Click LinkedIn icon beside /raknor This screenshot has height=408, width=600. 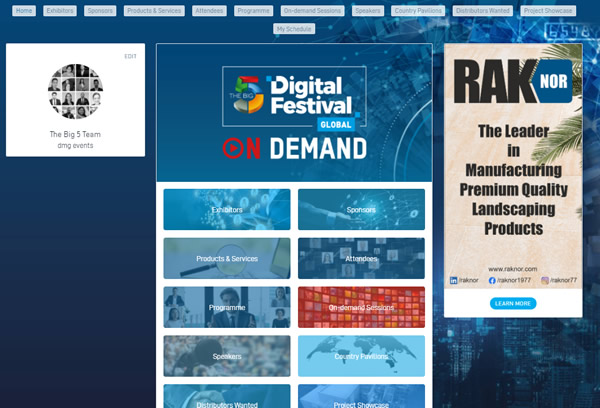[453, 281]
